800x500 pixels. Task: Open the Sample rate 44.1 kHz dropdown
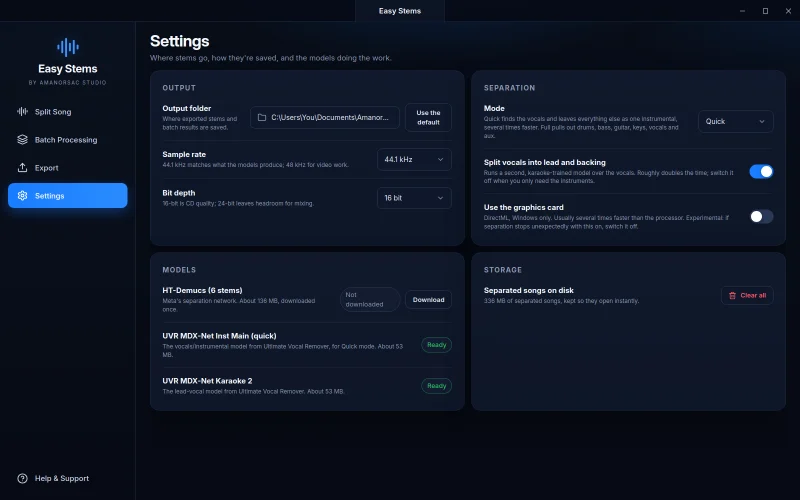click(x=414, y=159)
